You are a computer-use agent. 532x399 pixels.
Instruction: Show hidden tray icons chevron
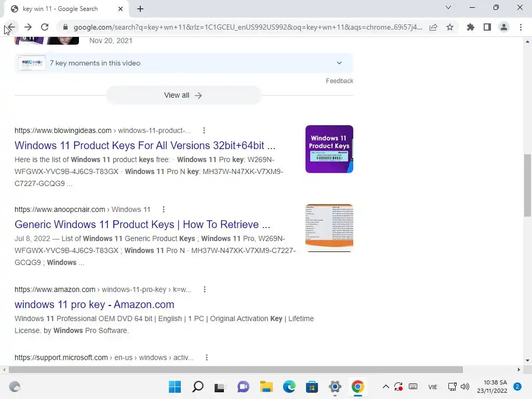coord(386,387)
